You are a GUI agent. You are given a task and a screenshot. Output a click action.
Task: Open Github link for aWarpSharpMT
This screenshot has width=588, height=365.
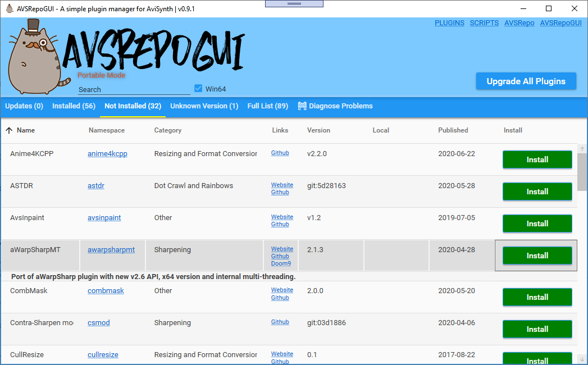[x=280, y=256]
